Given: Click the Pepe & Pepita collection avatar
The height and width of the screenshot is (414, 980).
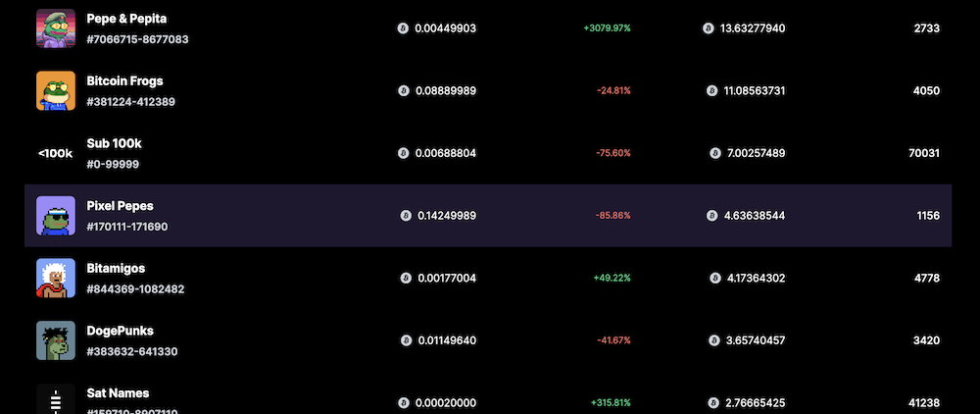Looking at the screenshot, I should point(56,28).
